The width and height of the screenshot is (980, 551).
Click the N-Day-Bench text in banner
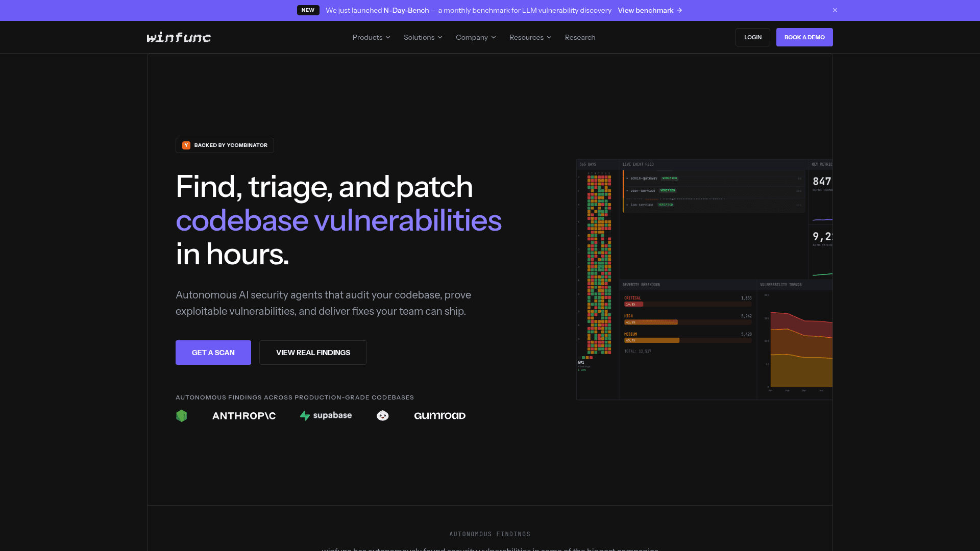[x=406, y=10]
